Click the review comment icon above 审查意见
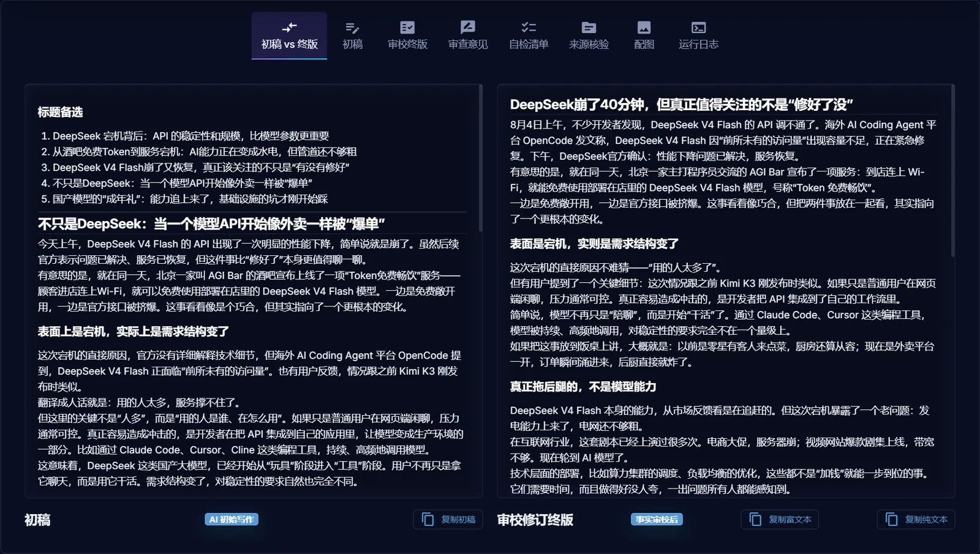 coord(468,27)
